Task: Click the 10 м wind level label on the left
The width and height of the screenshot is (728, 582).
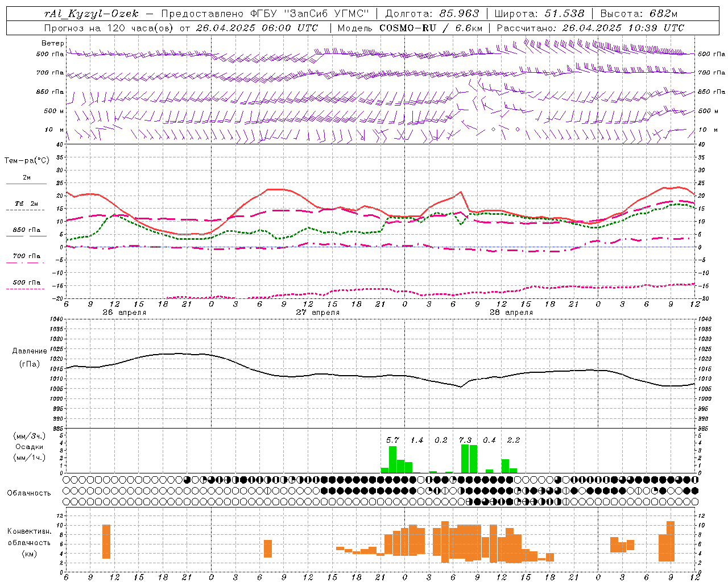Action: (54, 130)
